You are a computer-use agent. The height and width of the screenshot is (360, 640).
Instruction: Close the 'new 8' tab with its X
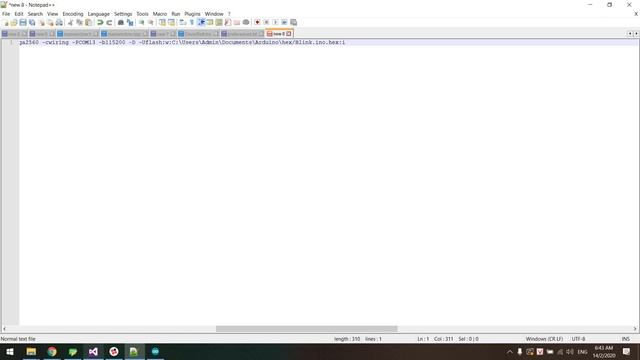(x=289, y=34)
